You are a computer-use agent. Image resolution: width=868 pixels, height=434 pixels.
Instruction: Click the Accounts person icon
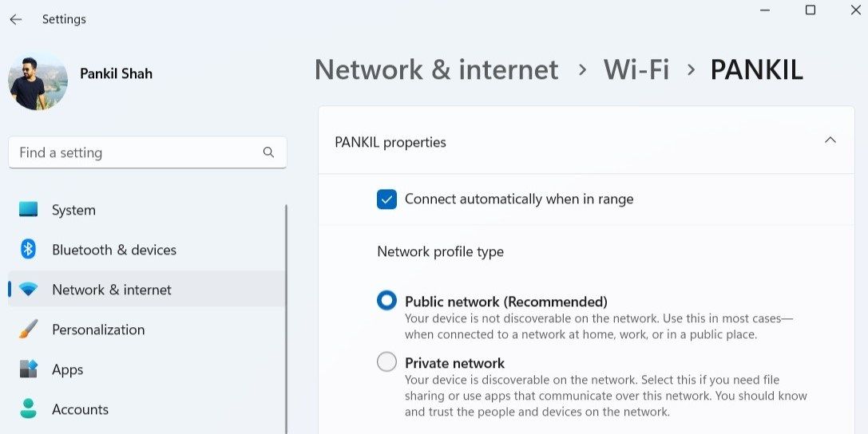pyautogui.click(x=29, y=409)
